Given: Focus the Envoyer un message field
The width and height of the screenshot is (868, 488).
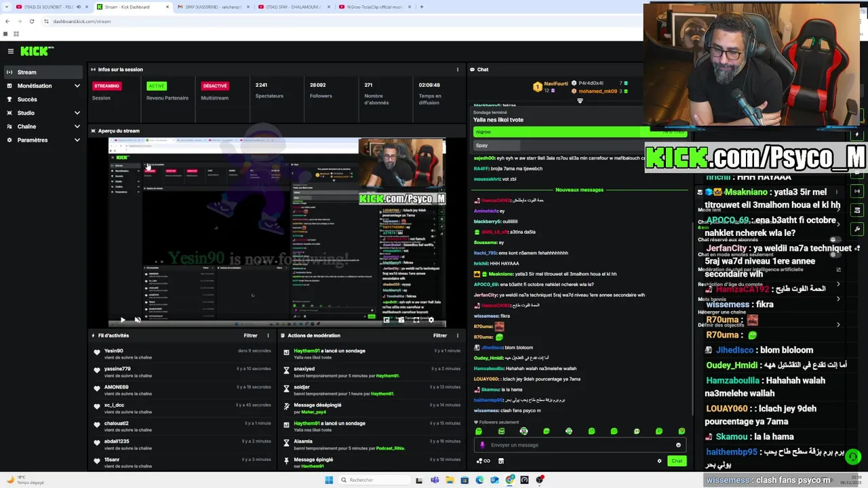Looking at the screenshot, I should [580, 445].
